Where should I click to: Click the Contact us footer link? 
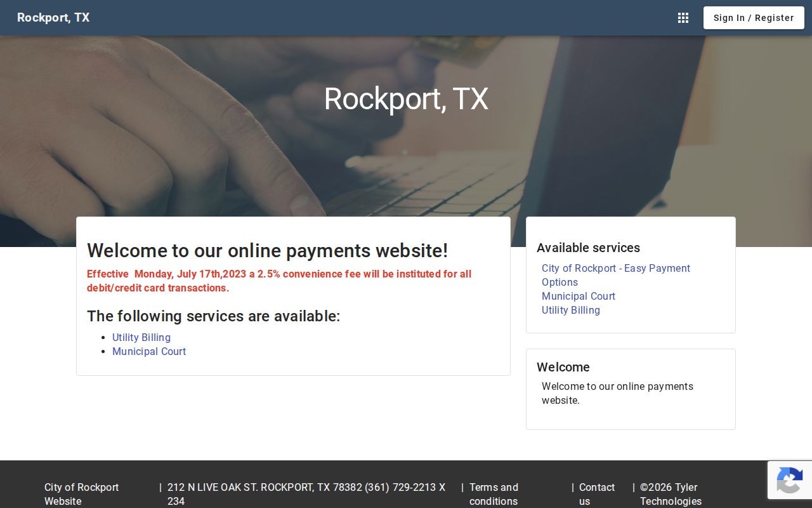597,494
